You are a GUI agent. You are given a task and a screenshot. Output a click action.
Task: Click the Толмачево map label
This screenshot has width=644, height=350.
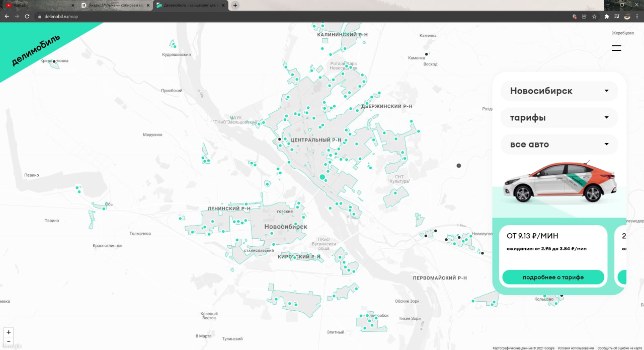click(140, 234)
